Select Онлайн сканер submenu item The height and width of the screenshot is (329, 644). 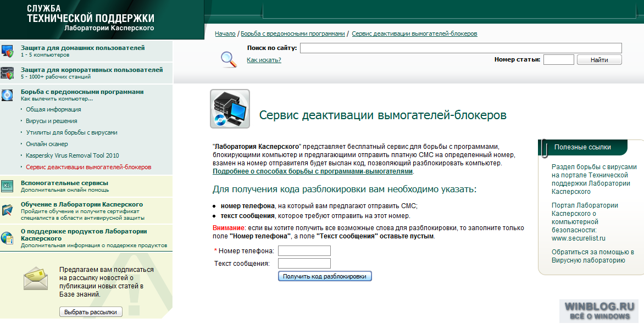pos(47,144)
